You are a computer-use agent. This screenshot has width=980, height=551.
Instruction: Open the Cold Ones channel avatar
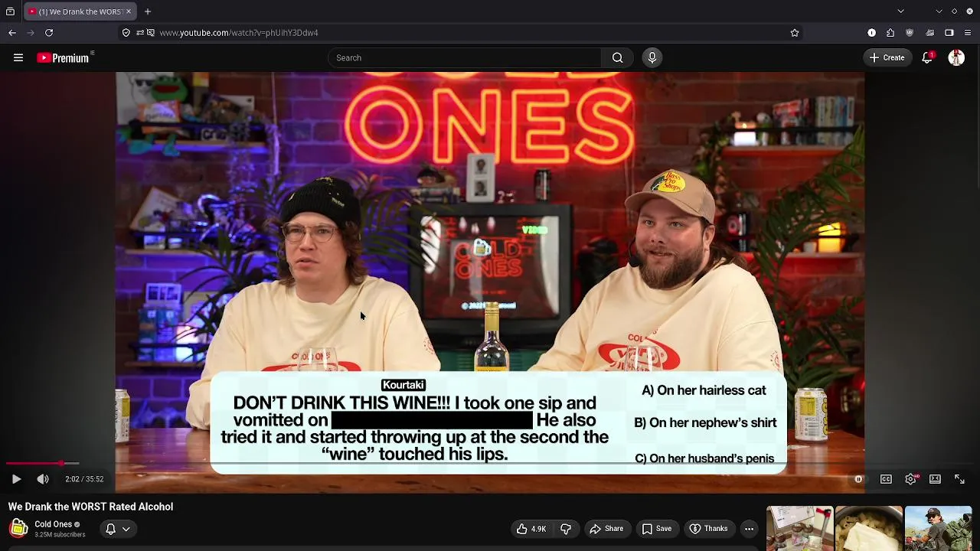[x=18, y=529]
